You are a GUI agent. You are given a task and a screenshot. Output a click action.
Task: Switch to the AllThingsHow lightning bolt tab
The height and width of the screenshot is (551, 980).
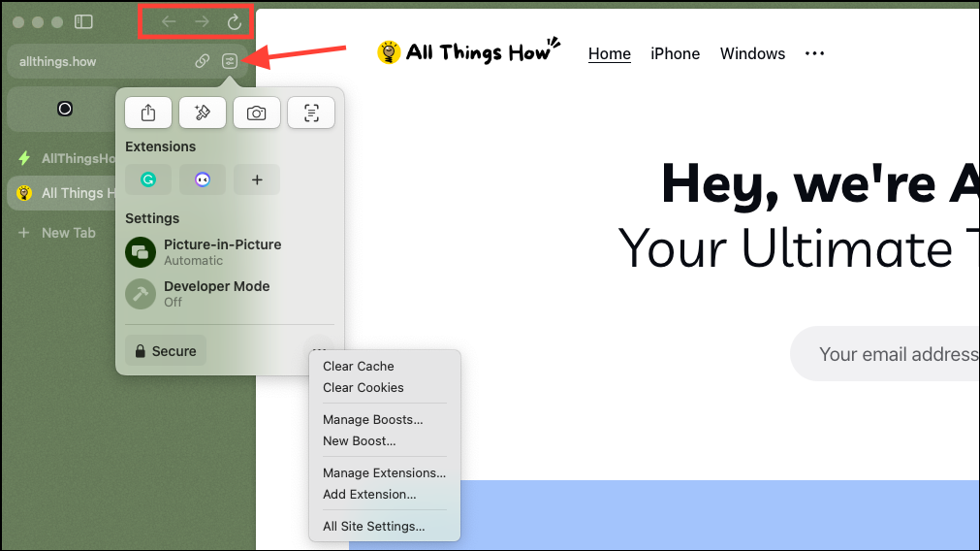click(66, 158)
